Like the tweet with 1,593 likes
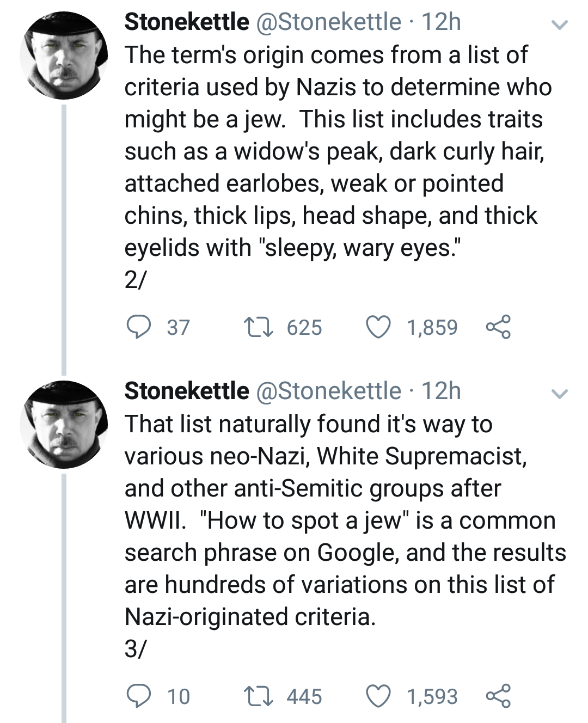This screenshot has width=588, height=723. 378,696
